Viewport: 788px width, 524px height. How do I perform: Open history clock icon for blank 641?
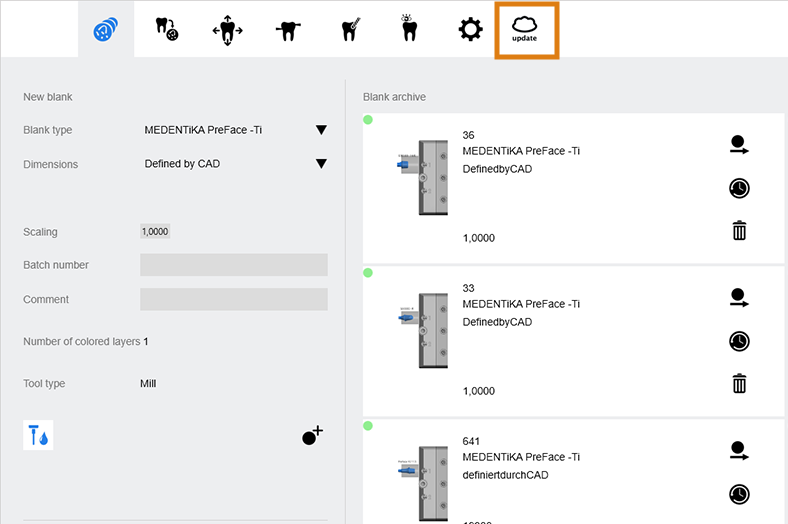click(x=739, y=494)
